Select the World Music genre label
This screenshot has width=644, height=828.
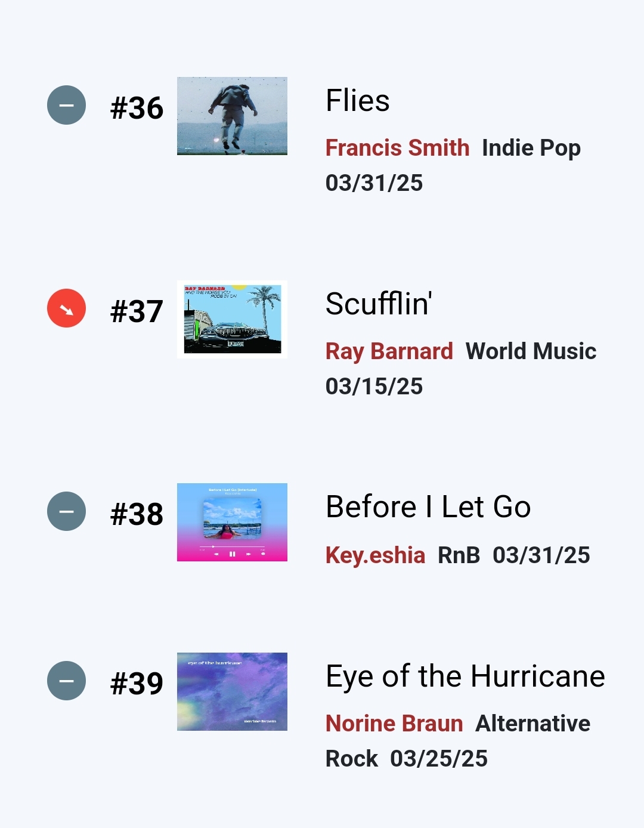(x=531, y=351)
